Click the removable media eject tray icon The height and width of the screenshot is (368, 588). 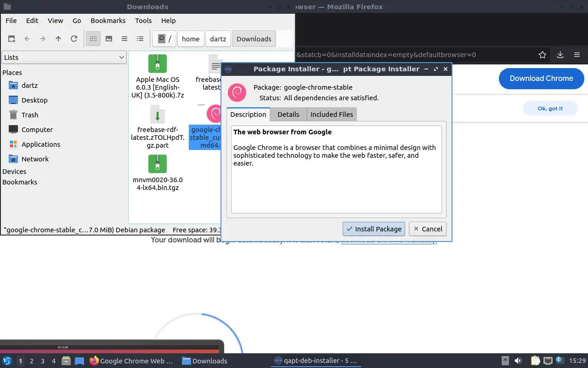click(505, 361)
